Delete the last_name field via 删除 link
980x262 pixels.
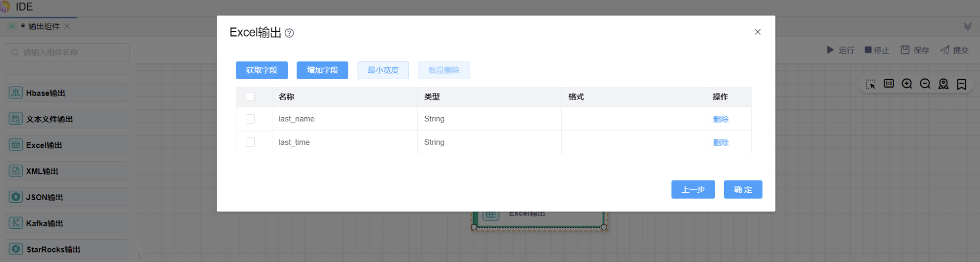pos(720,119)
